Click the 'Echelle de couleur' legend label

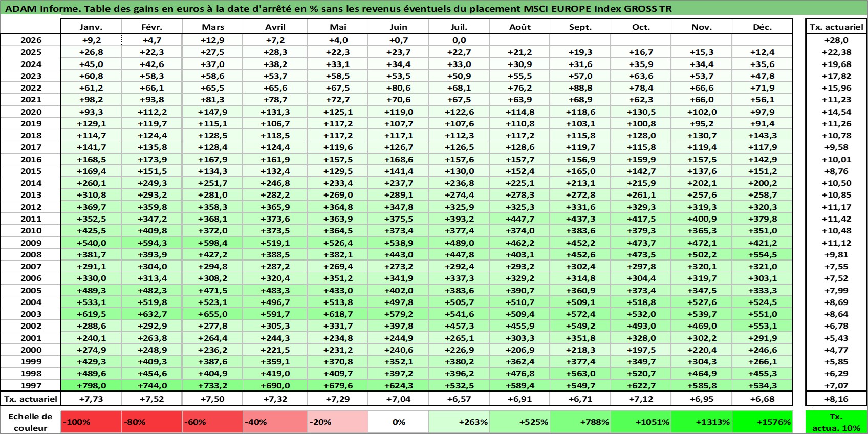point(31,422)
